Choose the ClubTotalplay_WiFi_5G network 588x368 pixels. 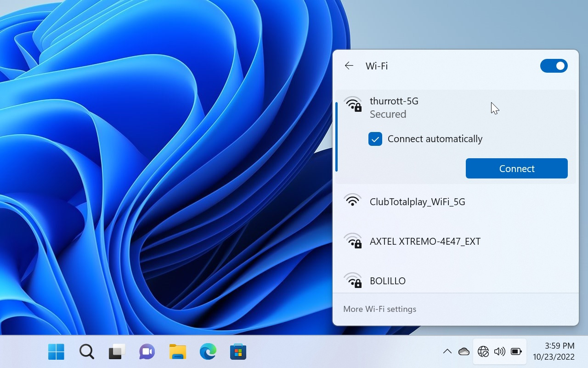click(x=417, y=201)
